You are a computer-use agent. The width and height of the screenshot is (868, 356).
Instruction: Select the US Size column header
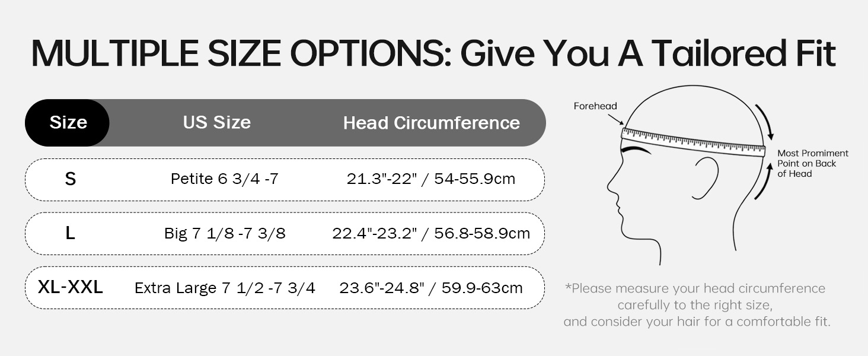[216, 122]
